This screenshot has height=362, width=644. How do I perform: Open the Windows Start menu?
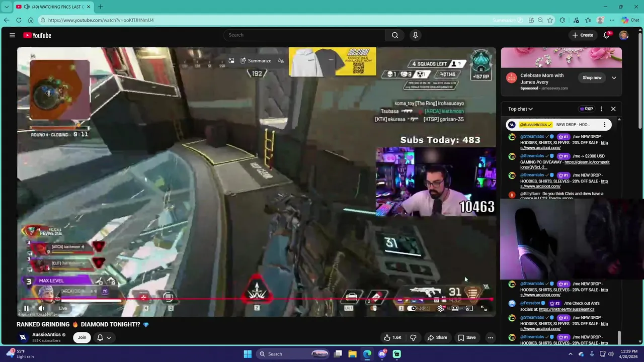point(248,354)
